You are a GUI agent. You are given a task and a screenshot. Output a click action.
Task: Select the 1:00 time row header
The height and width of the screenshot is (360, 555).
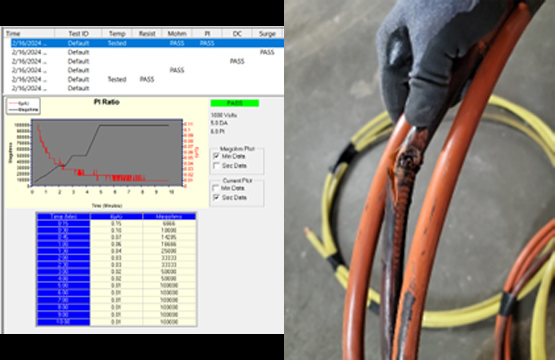pyautogui.click(x=63, y=244)
